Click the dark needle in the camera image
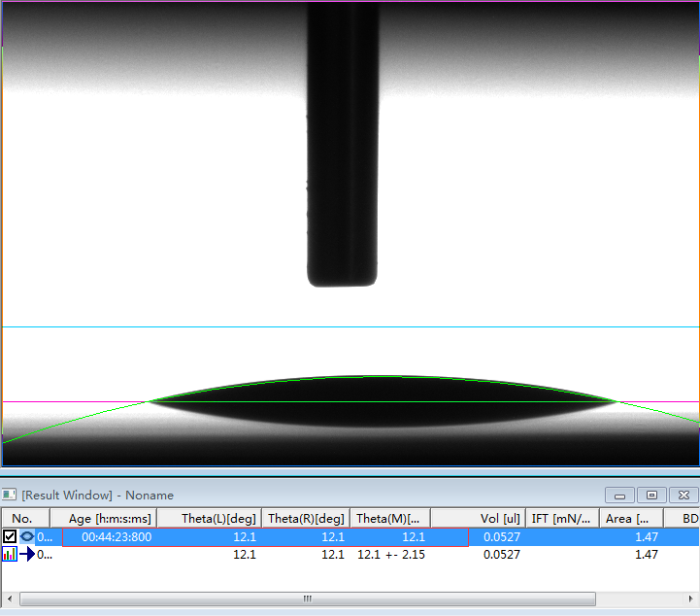This screenshot has height=616, width=700. [341, 146]
